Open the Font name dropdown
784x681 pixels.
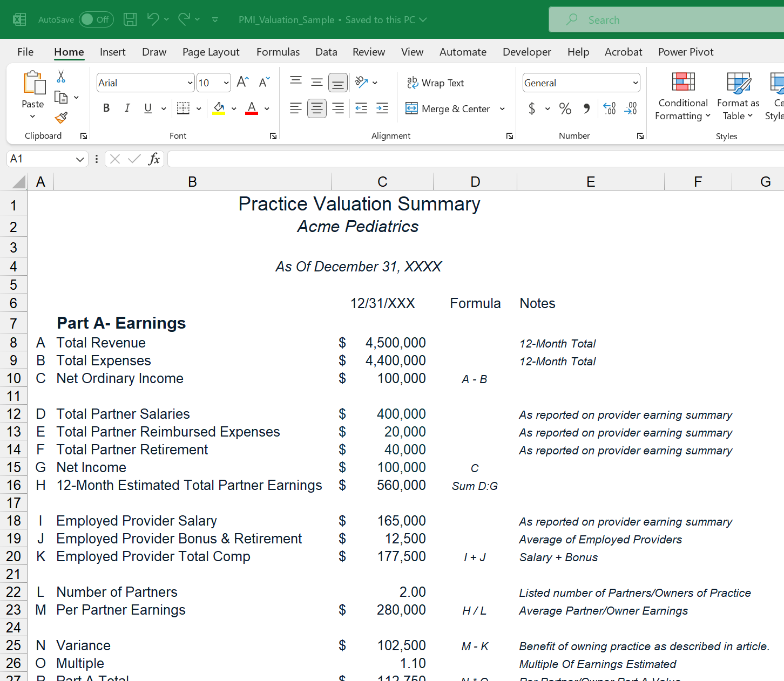[190, 83]
